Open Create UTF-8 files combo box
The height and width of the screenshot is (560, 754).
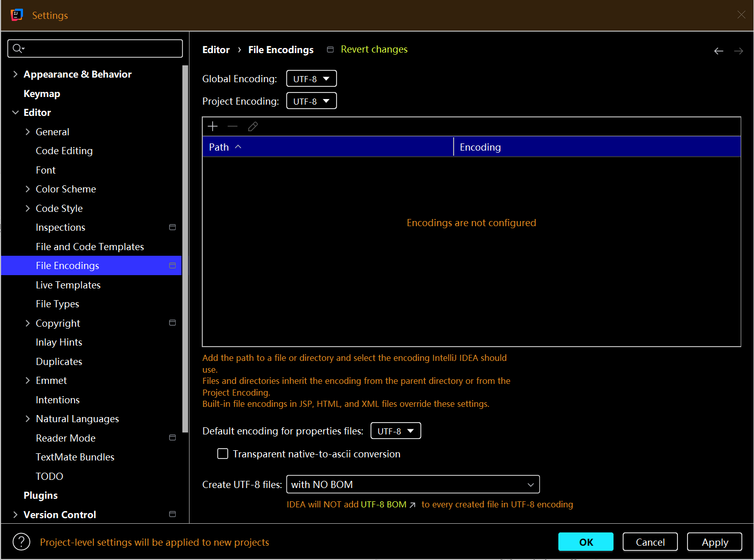(412, 484)
